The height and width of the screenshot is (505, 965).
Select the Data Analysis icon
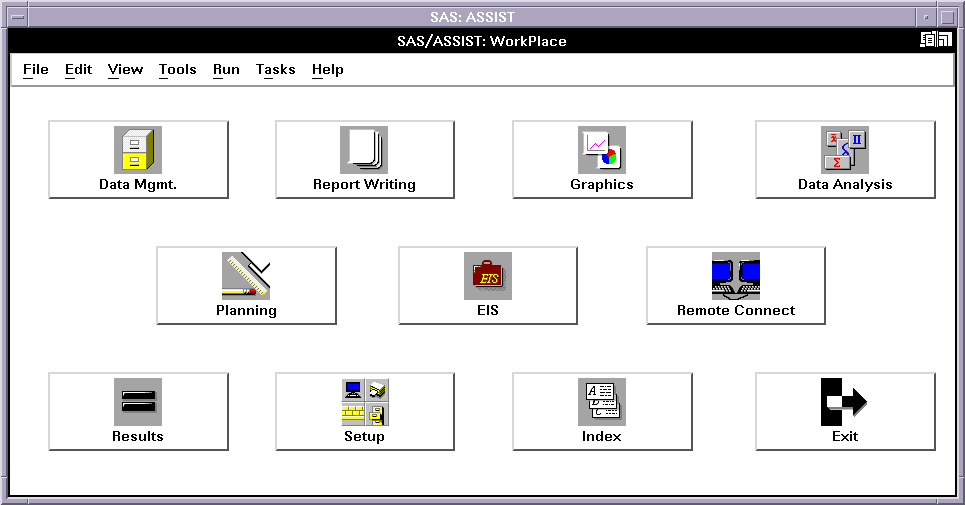point(844,151)
